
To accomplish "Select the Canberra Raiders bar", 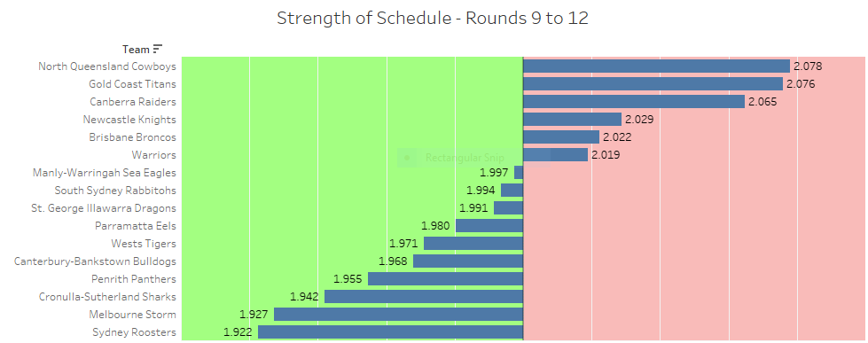I will [x=634, y=102].
